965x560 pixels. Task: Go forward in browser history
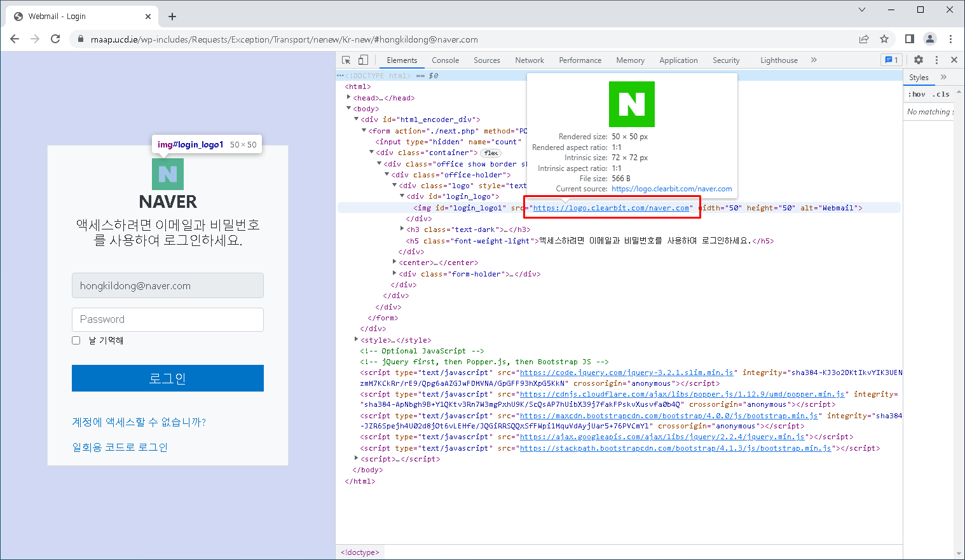[x=35, y=39]
